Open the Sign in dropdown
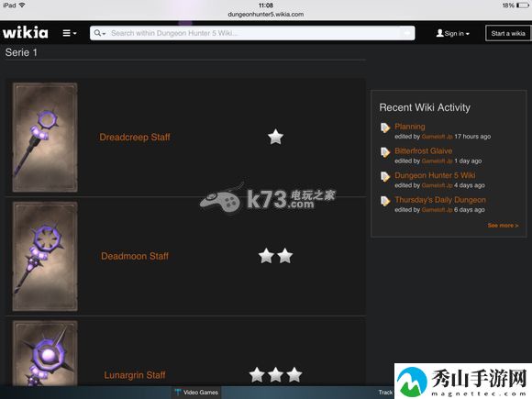The image size is (532, 399). pos(453,33)
